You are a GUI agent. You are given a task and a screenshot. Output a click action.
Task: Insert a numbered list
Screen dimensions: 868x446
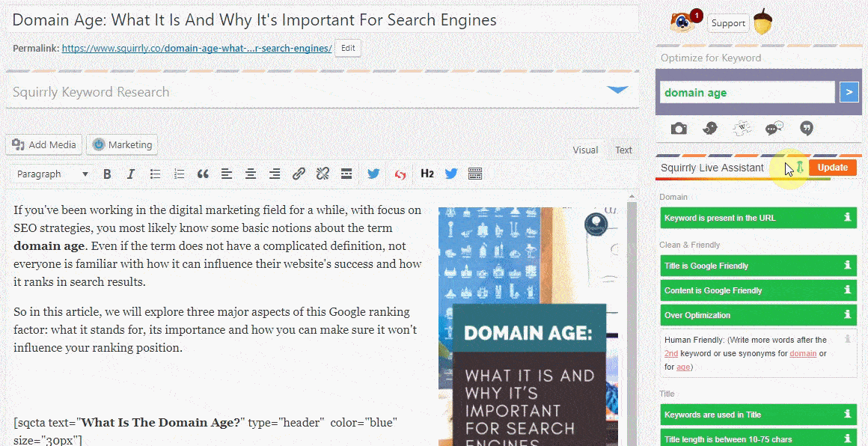[179, 174]
